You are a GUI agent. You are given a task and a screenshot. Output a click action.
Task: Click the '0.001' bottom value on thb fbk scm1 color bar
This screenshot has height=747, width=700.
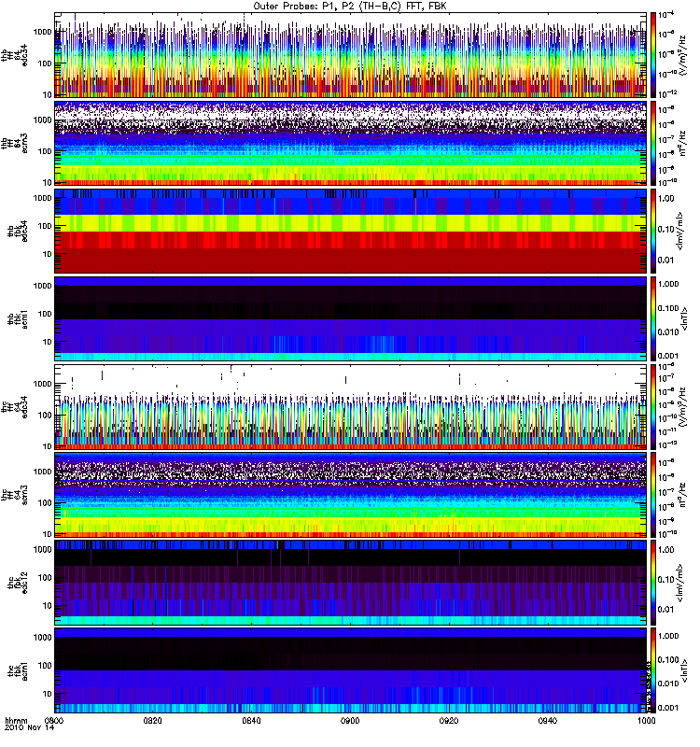pyautogui.click(x=668, y=357)
